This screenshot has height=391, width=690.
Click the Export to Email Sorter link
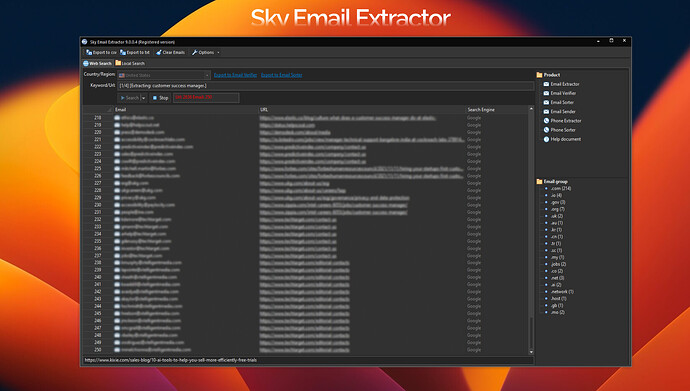282,75
